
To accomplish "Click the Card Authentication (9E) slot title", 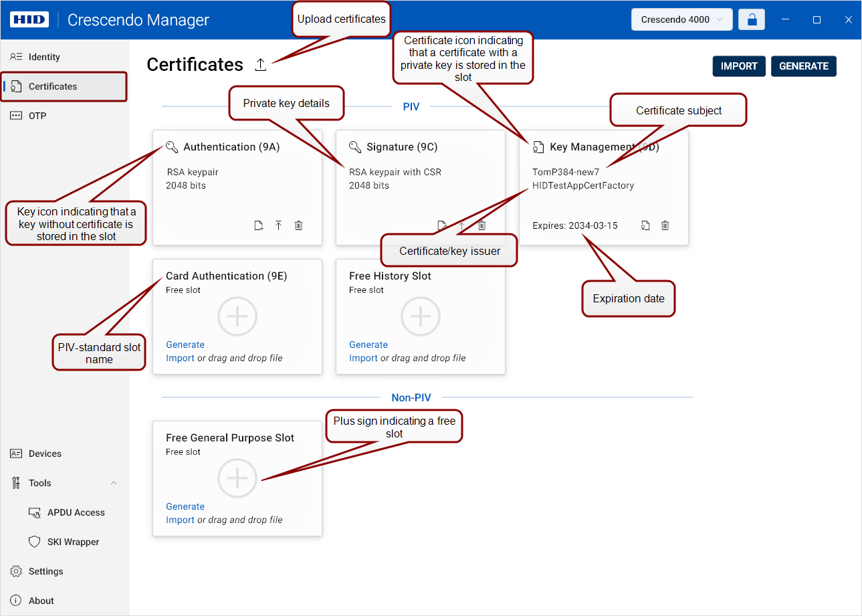I will pyautogui.click(x=227, y=276).
